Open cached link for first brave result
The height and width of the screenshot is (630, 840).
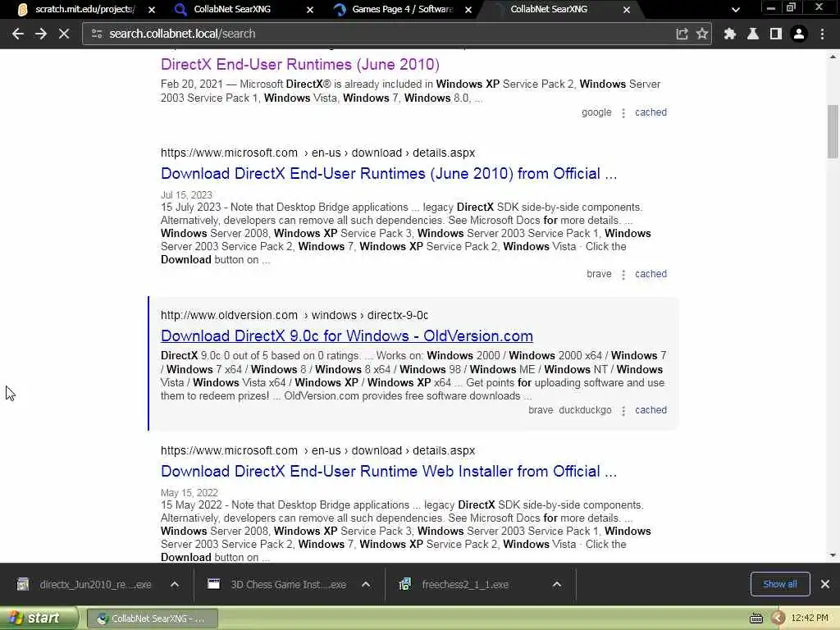(x=651, y=274)
